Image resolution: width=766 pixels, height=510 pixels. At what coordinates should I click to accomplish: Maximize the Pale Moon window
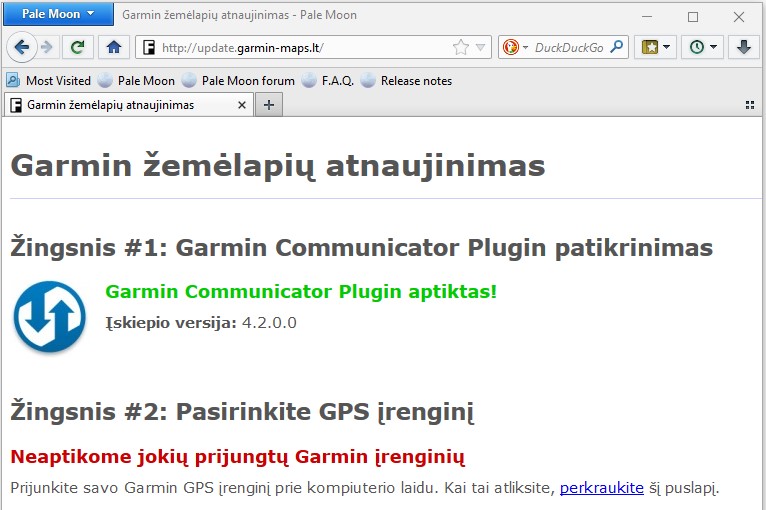tap(693, 17)
